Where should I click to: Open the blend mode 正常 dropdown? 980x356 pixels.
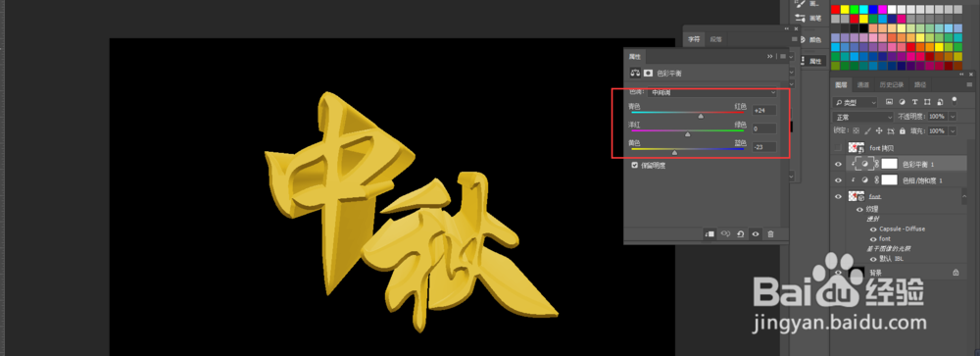tap(863, 117)
